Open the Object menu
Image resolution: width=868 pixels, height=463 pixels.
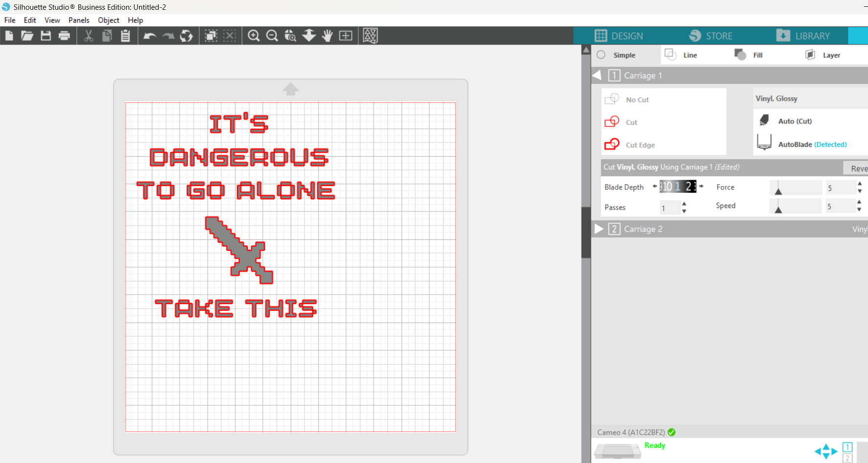coord(109,20)
